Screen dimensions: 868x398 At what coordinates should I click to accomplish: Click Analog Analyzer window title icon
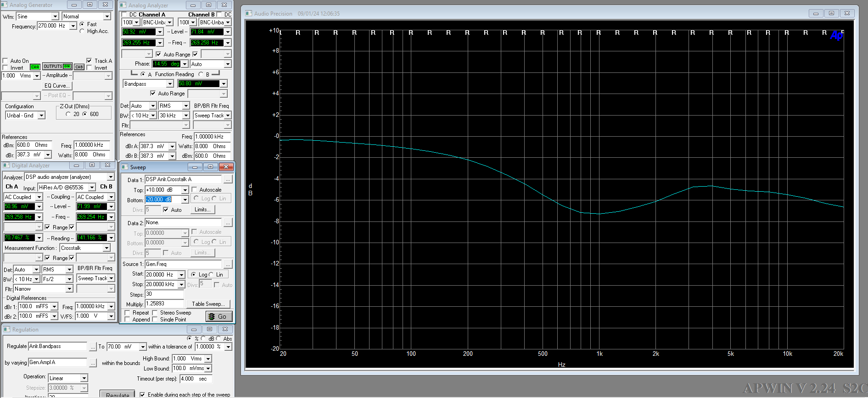(123, 5)
